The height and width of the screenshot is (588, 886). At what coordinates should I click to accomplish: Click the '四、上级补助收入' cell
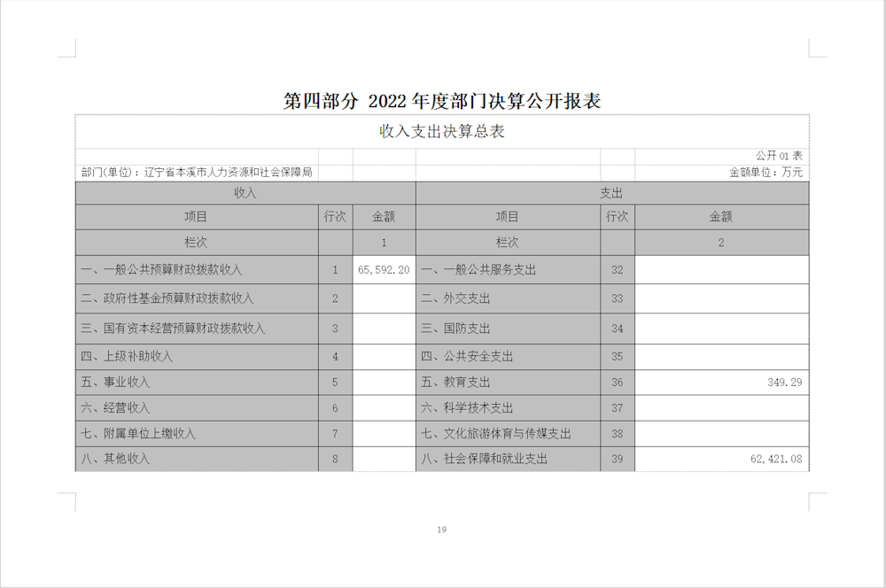pyautogui.click(x=197, y=356)
